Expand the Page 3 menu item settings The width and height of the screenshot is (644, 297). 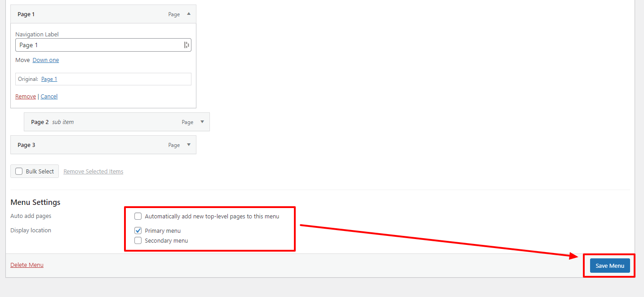pos(188,144)
